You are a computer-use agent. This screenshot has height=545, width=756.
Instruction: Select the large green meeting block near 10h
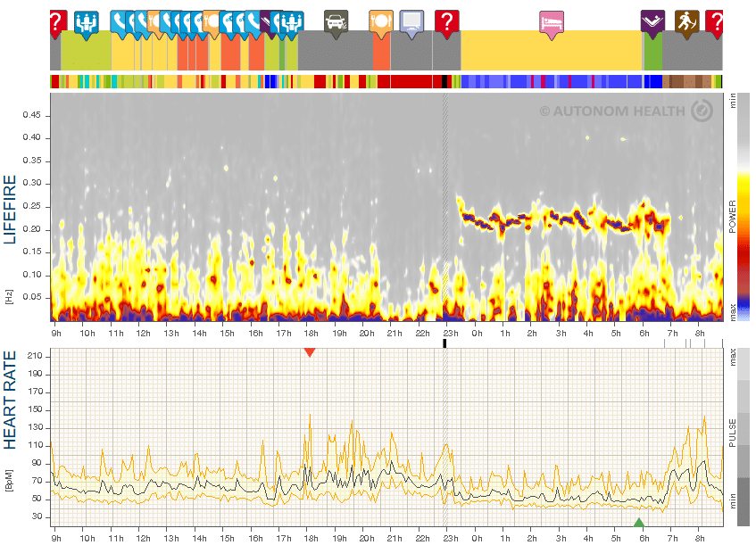pyautogui.click(x=86, y=51)
